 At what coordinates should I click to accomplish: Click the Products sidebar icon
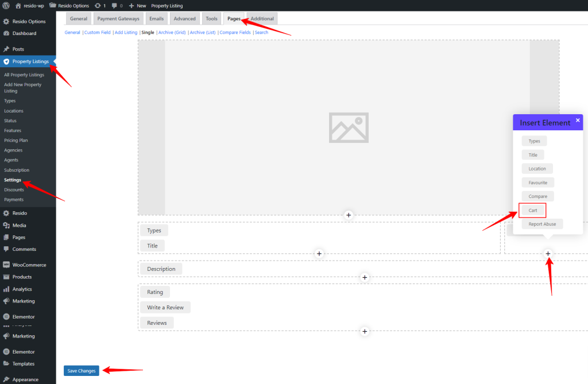6,277
